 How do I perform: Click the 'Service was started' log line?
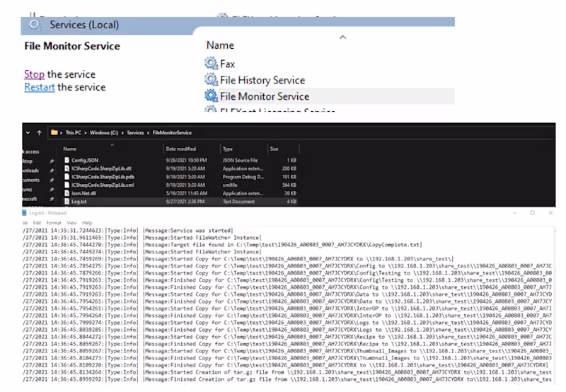[128, 231]
